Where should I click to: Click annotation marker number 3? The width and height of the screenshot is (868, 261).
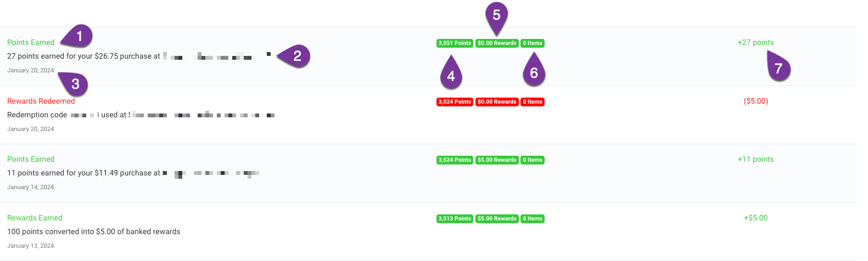(74, 84)
